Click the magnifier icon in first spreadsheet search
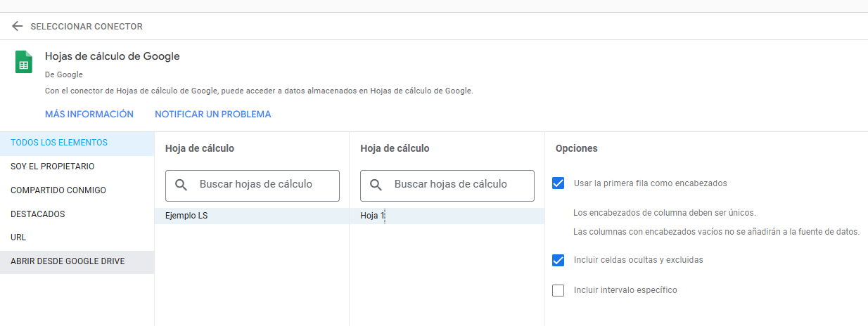 point(181,185)
